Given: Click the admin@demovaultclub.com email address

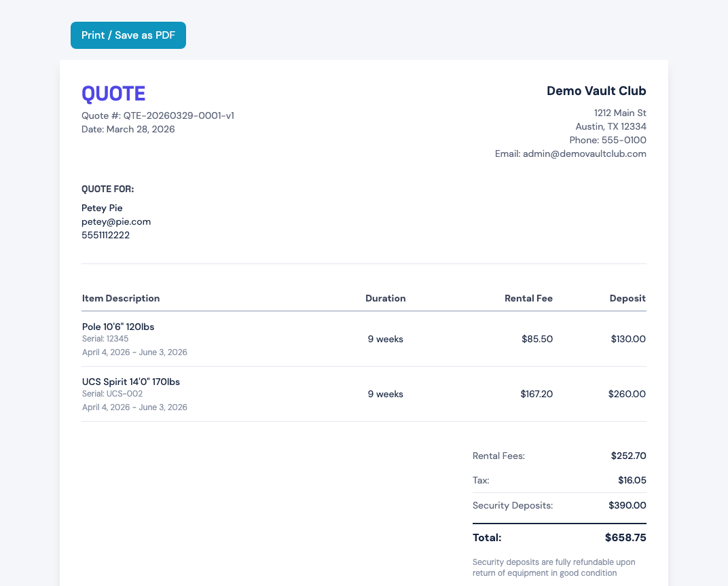Looking at the screenshot, I should pyautogui.click(x=585, y=153).
